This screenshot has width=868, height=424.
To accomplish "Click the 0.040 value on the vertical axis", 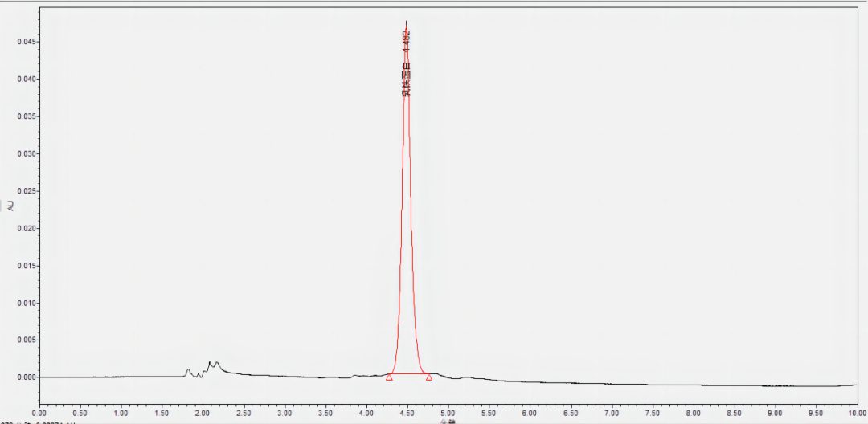I will 27,79.
